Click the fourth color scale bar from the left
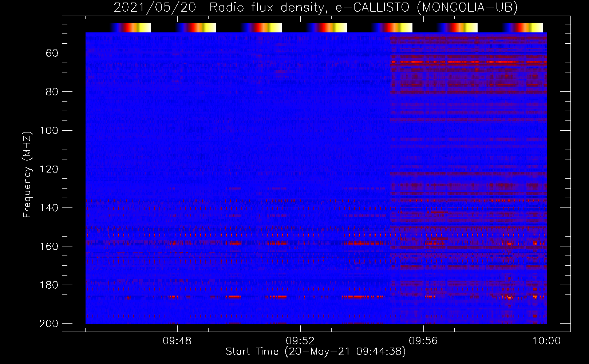The width and height of the screenshot is (589, 364). pos(327,28)
